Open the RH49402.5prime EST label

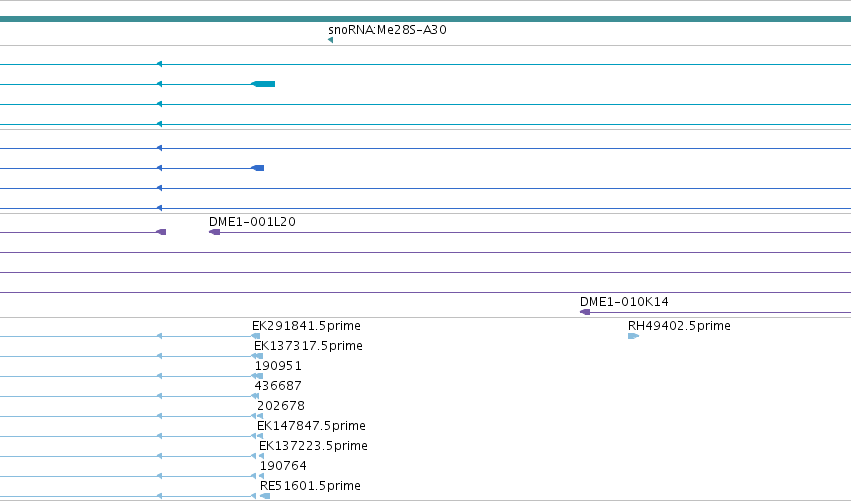679,326
